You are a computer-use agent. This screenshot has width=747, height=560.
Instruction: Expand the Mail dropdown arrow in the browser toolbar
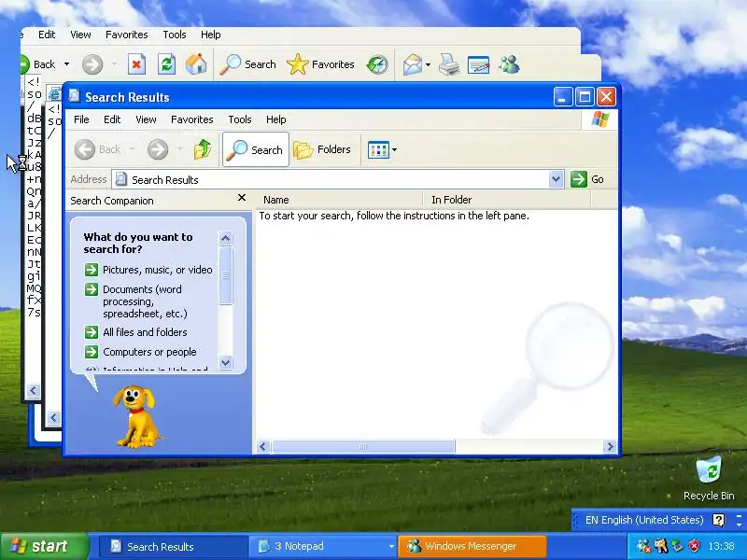click(428, 64)
